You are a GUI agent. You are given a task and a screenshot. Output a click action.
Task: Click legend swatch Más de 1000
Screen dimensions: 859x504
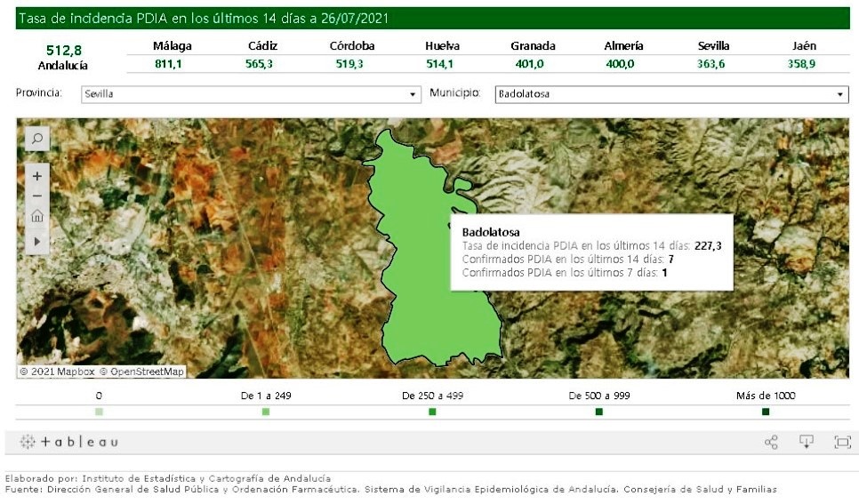pyautogui.click(x=766, y=412)
